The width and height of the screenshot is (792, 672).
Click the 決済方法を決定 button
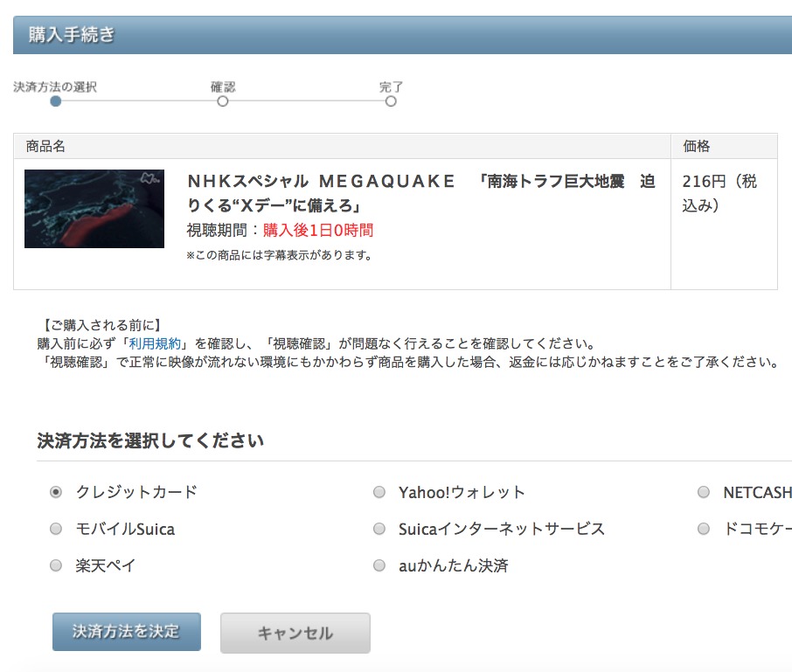pyautogui.click(x=127, y=632)
